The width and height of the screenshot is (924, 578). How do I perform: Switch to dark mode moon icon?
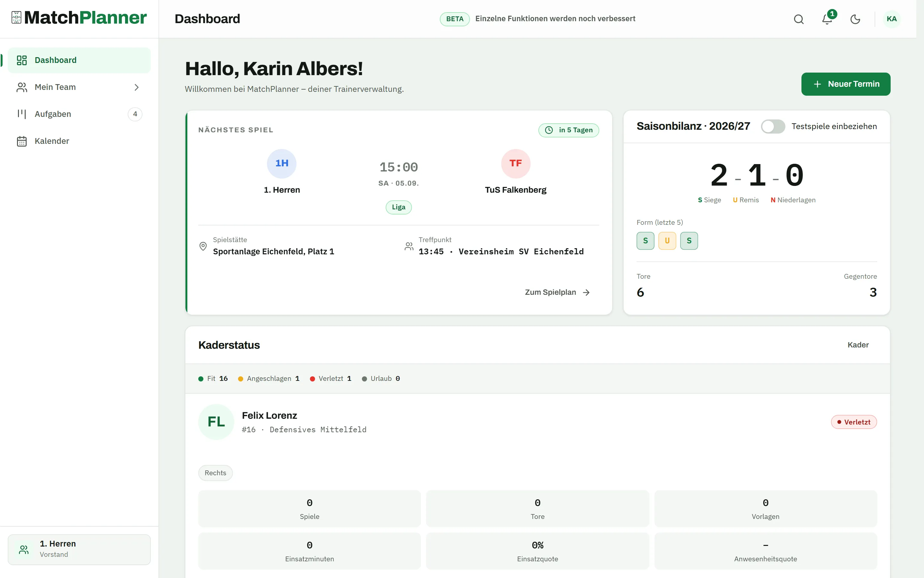[855, 19]
